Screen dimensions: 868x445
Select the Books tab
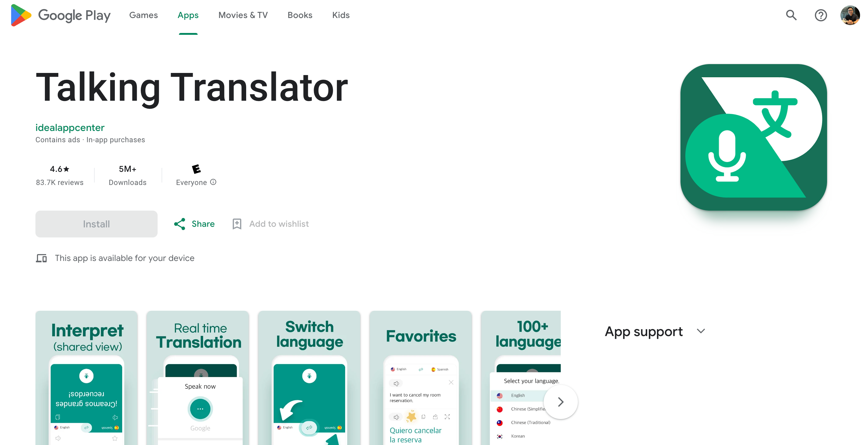tap(300, 15)
